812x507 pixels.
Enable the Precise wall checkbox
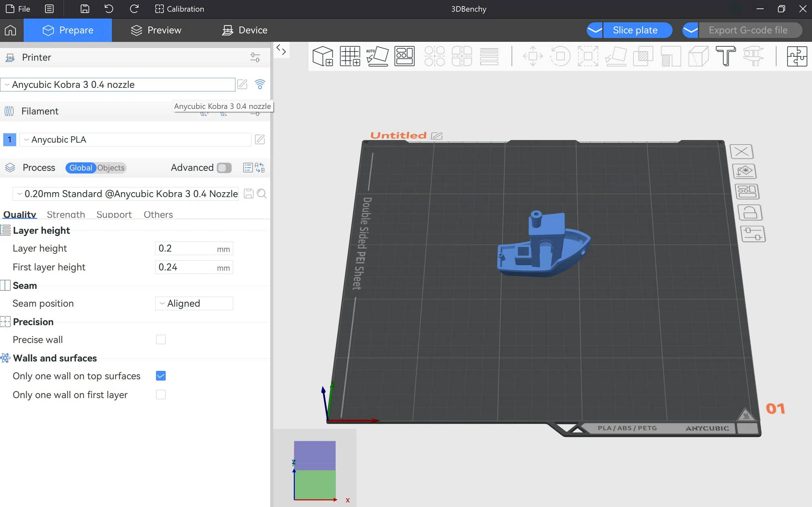(x=161, y=339)
